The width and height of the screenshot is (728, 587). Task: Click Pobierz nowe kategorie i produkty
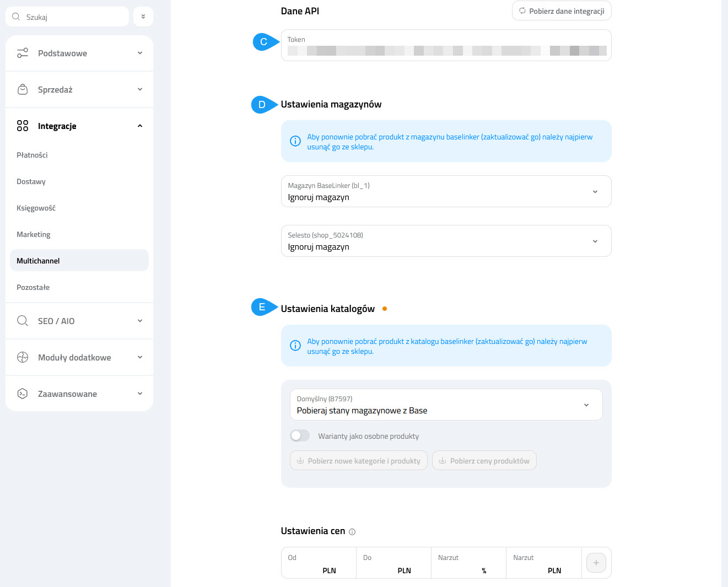click(x=358, y=460)
